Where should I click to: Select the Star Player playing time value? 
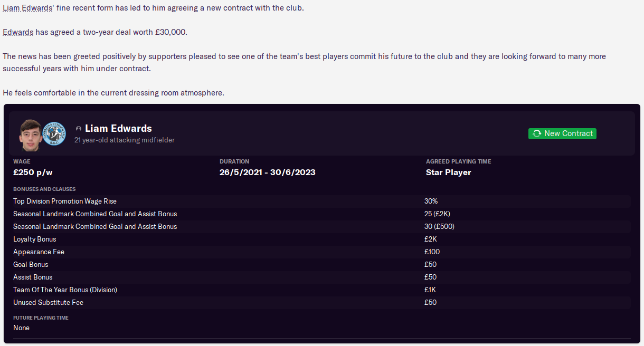pos(448,172)
